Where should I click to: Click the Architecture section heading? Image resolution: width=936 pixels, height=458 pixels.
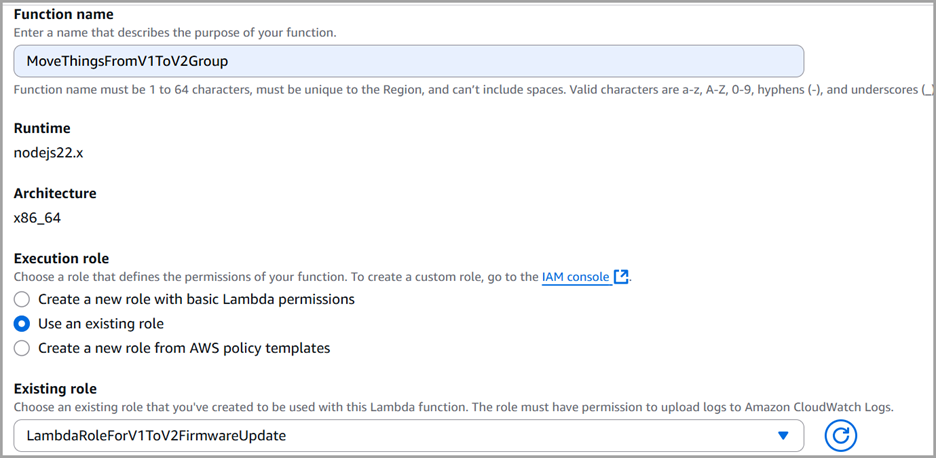click(55, 193)
